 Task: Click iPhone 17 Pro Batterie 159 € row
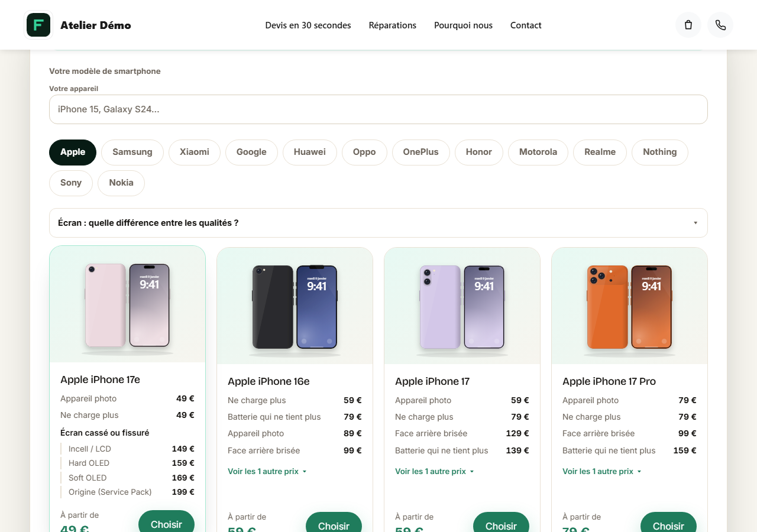(x=629, y=450)
